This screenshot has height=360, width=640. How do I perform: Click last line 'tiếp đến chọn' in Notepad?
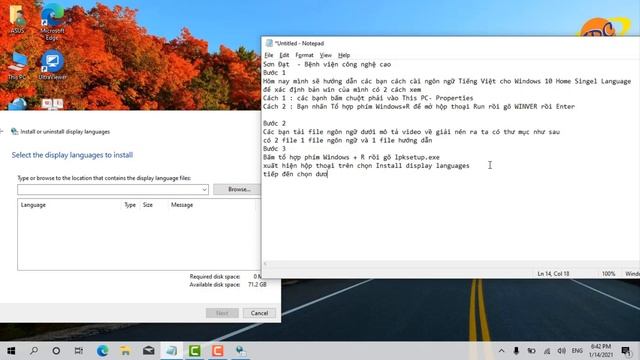295,174
